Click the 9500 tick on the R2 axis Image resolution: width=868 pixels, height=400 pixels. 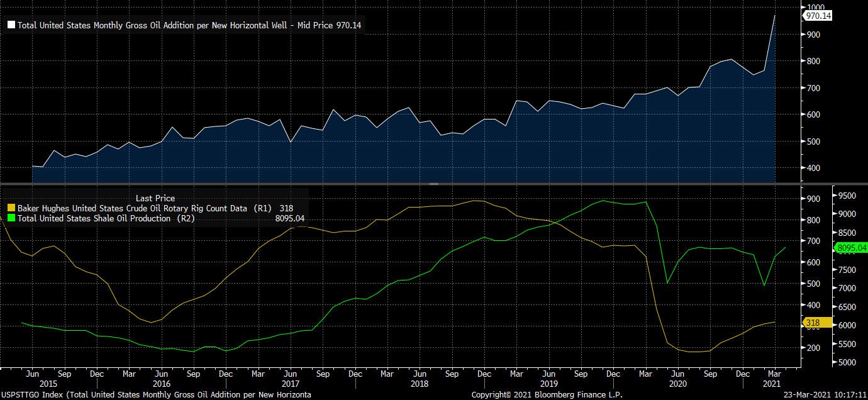(847, 196)
